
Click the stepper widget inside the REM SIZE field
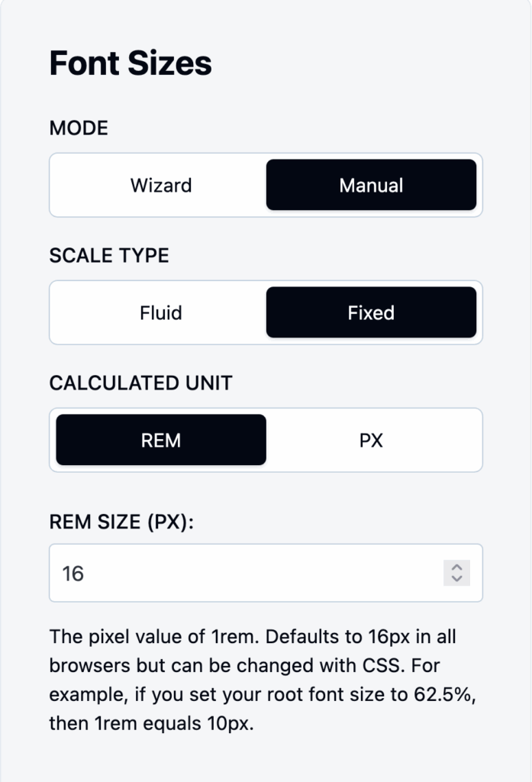(x=456, y=574)
